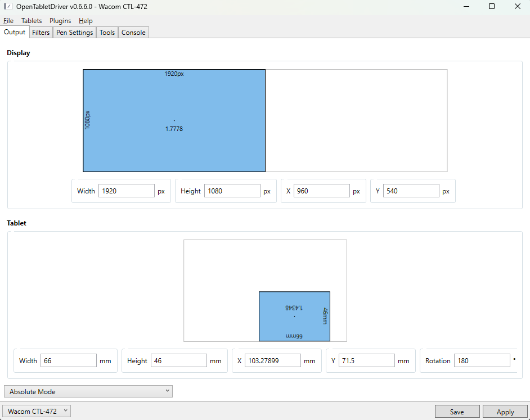Viewport: 530px width, 420px height.
Task: Go to the Tools tab
Action: [x=107, y=33]
